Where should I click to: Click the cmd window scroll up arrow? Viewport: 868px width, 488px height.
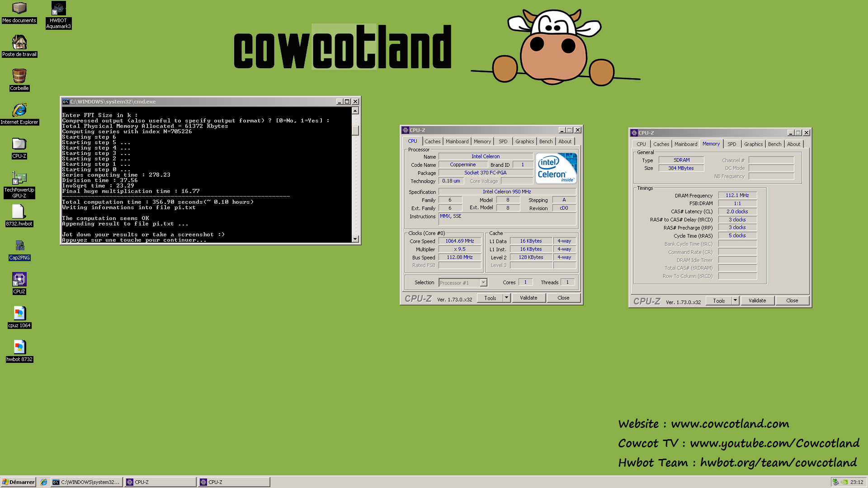(x=355, y=111)
